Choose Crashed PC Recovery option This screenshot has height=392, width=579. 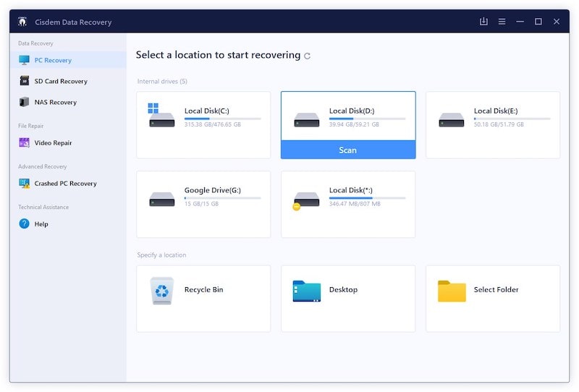[65, 184]
